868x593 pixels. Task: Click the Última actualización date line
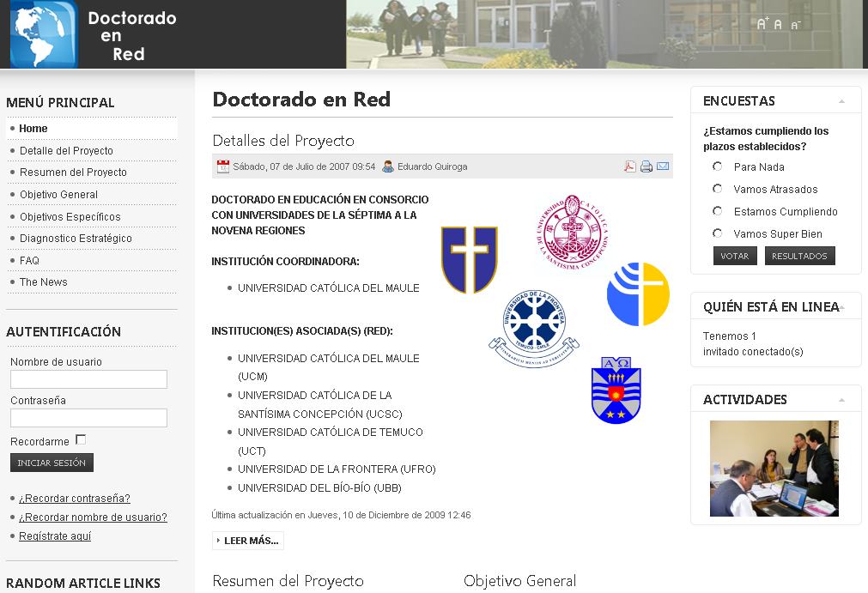pos(341,515)
